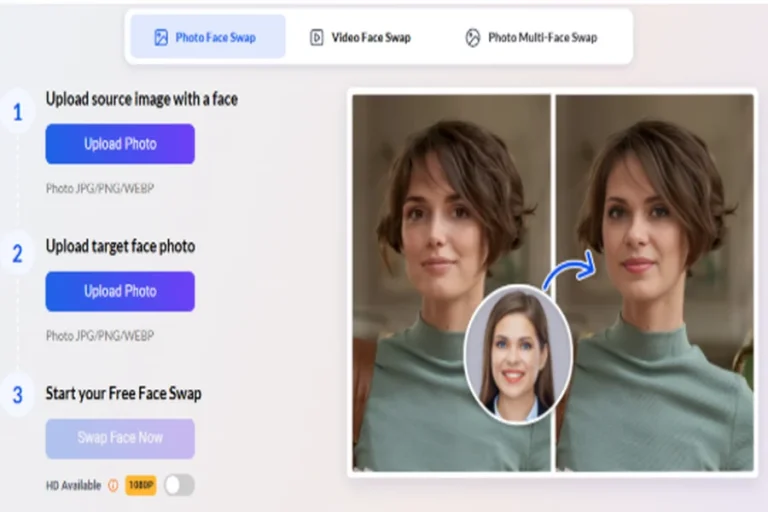
Task: Select the Photo Multi-Face Swap tab
Action: pyautogui.click(x=531, y=37)
